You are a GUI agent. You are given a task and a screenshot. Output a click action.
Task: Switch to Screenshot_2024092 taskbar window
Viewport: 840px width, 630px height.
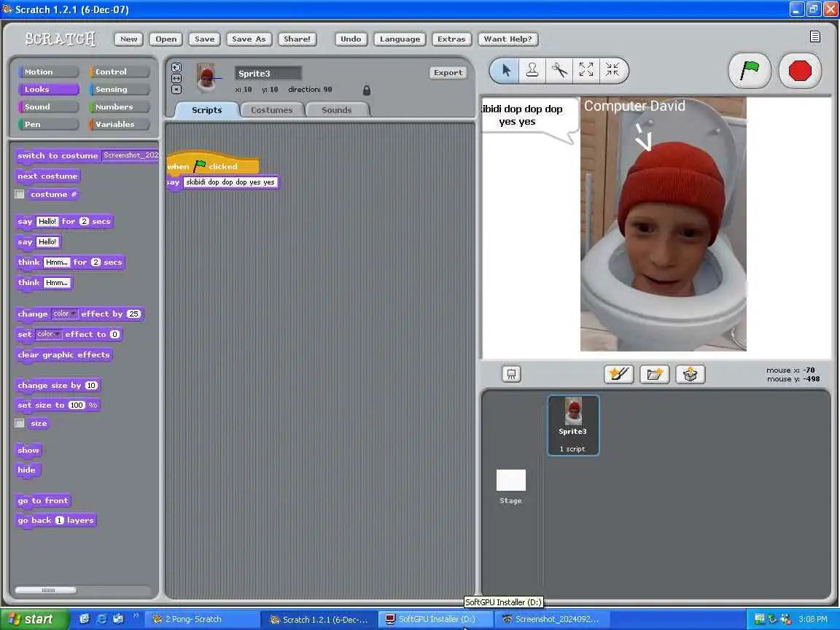pyautogui.click(x=552, y=619)
